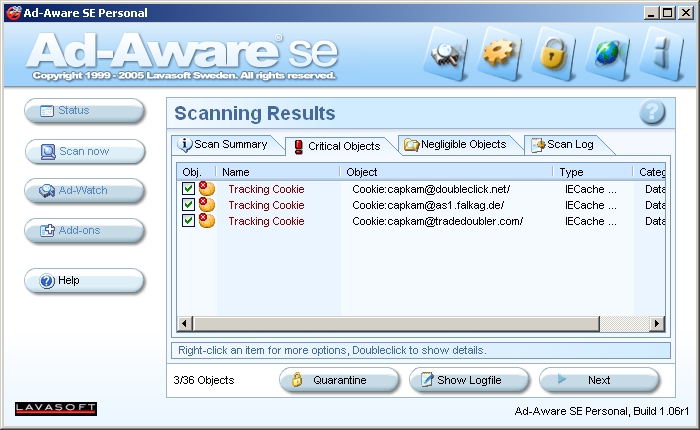Select Cookie:capkam@doubleclick.net/ entry
Screen dimensions: 700x430
click(431, 189)
